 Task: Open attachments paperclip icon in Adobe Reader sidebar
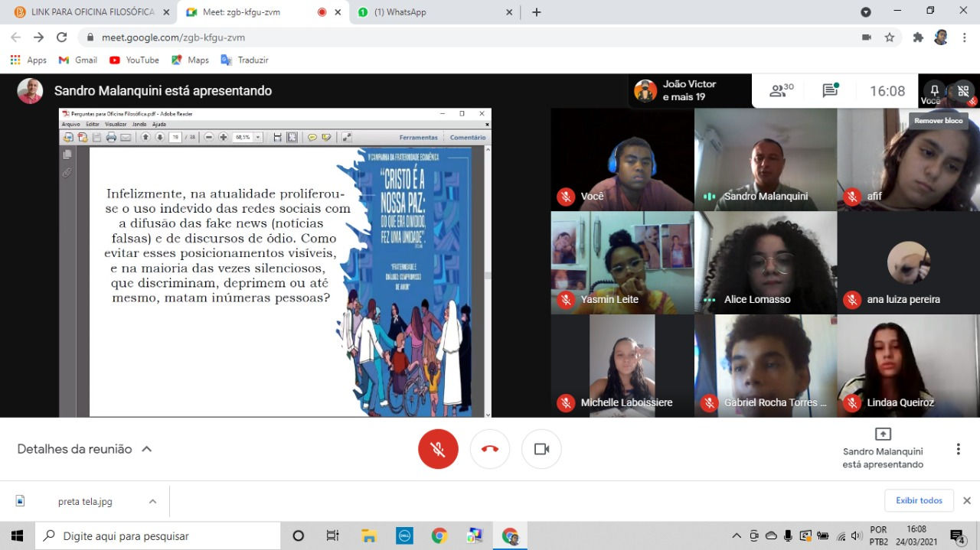click(x=67, y=172)
